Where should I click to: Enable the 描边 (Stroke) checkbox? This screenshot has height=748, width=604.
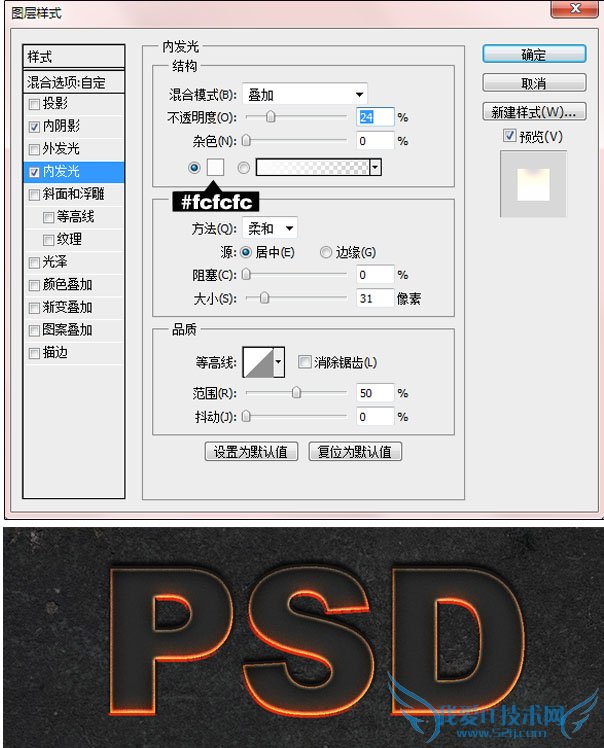(34, 353)
